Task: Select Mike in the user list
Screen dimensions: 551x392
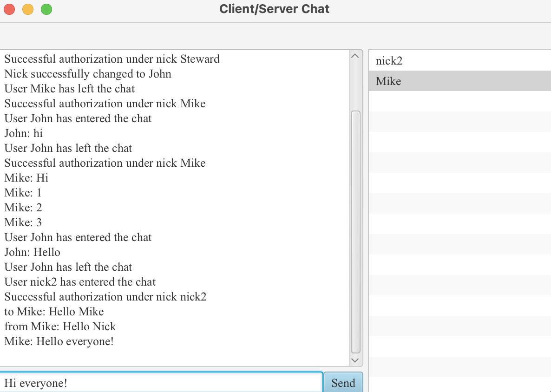Action: pyautogui.click(x=459, y=81)
